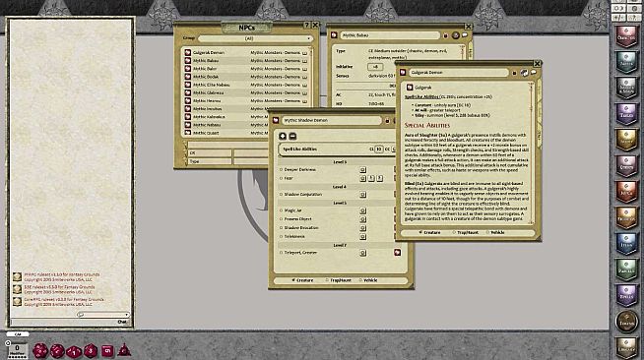Toggle the Fear spell checkbox
The height and width of the screenshot is (360, 644).
[282, 178]
